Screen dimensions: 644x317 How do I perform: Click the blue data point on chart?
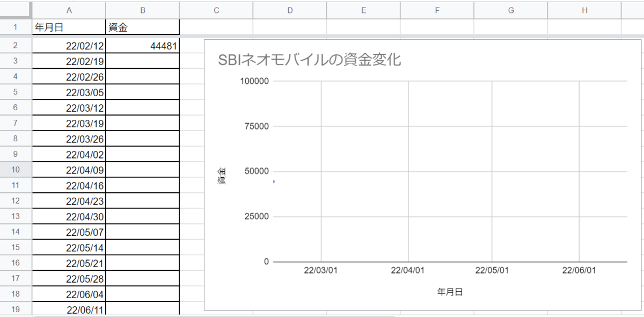pos(274,182)
